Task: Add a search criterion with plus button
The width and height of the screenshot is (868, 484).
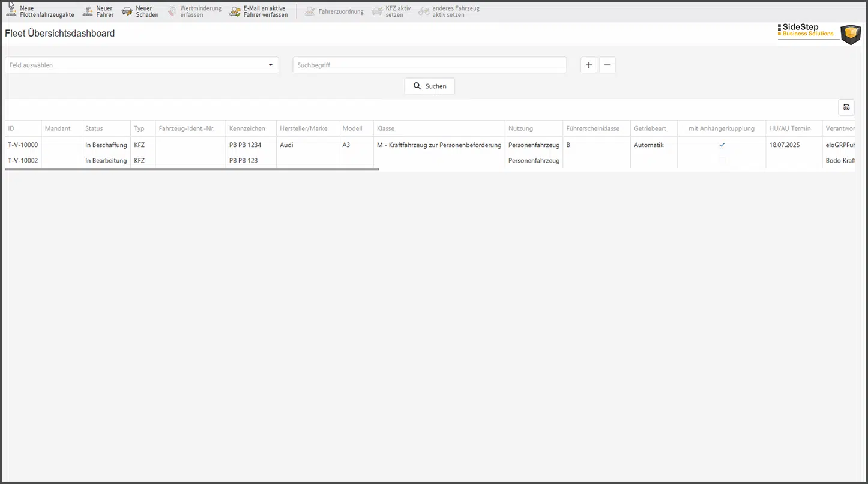Action: [589, 65]
